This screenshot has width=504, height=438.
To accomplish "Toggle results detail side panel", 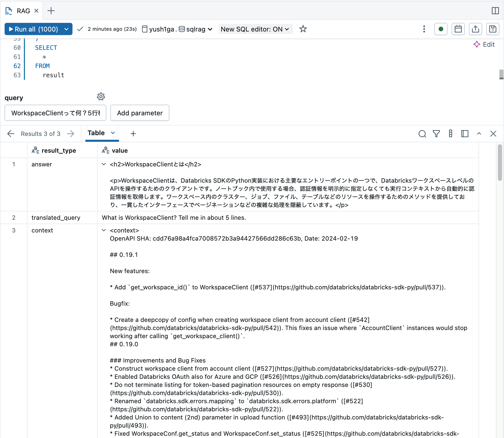I will click(465, 134).
